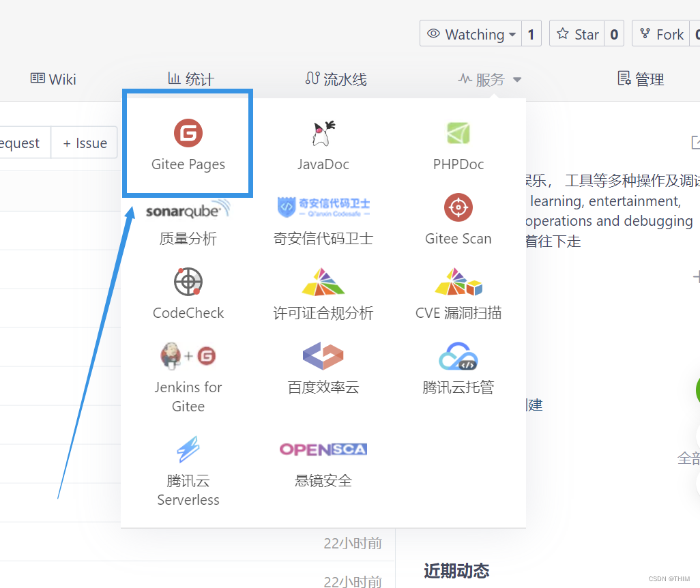
Task: Start a CodeCheck analysis
Action: click(188, 293)
